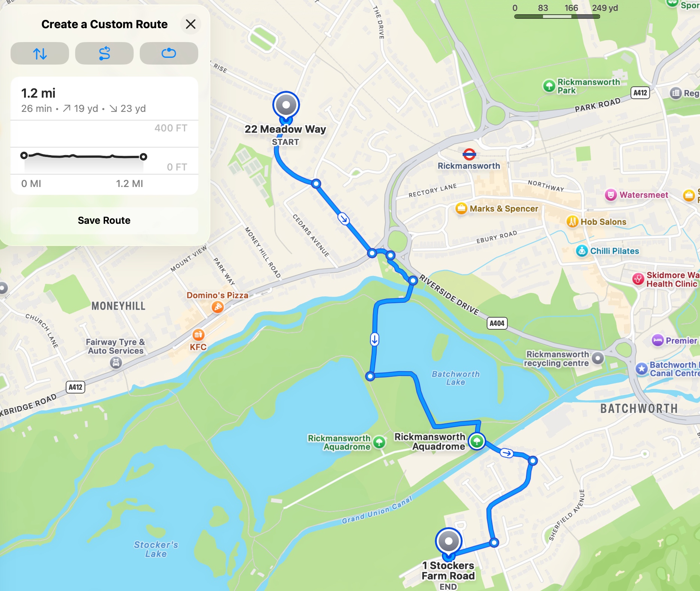Click the Rickmansworth Aquadrome green route waypoint

477,441
